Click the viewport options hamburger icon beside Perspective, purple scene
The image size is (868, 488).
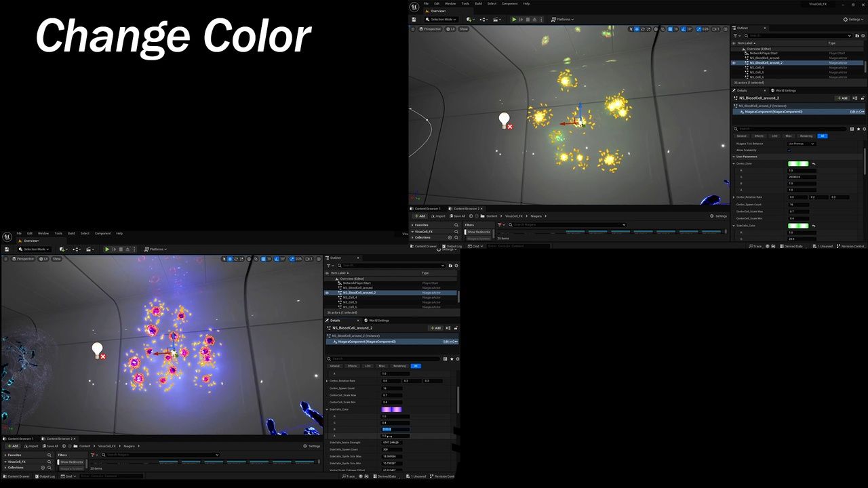coord(7,259)
